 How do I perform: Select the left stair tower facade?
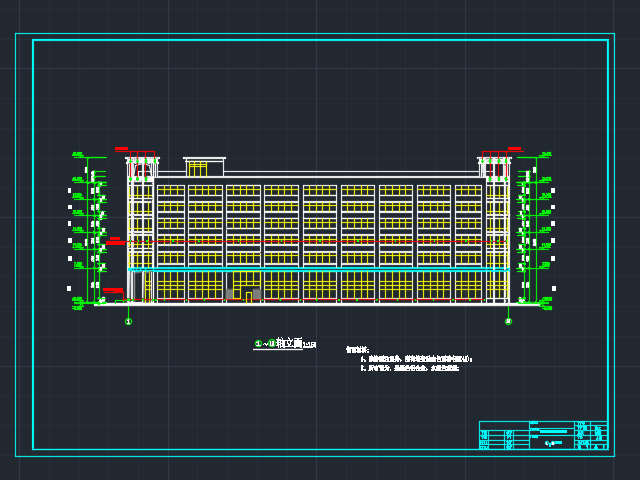(x=140, y=230)
